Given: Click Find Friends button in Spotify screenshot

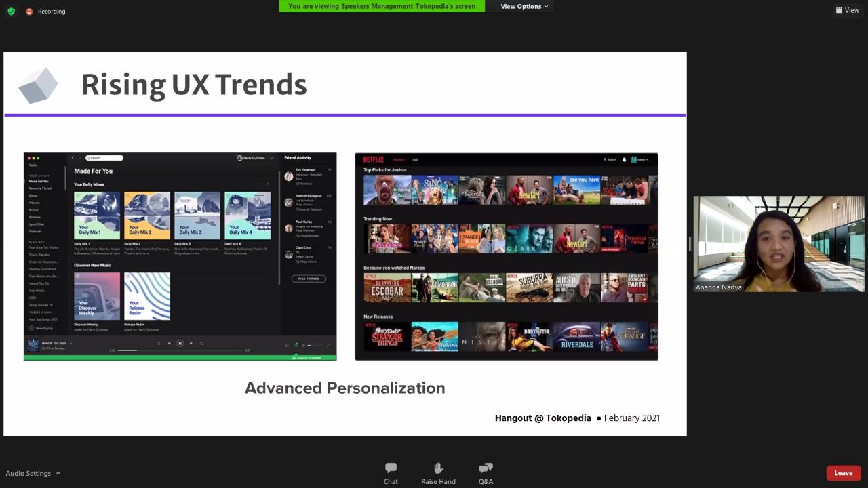Looking at the screenshot, I should coord(309,279).
